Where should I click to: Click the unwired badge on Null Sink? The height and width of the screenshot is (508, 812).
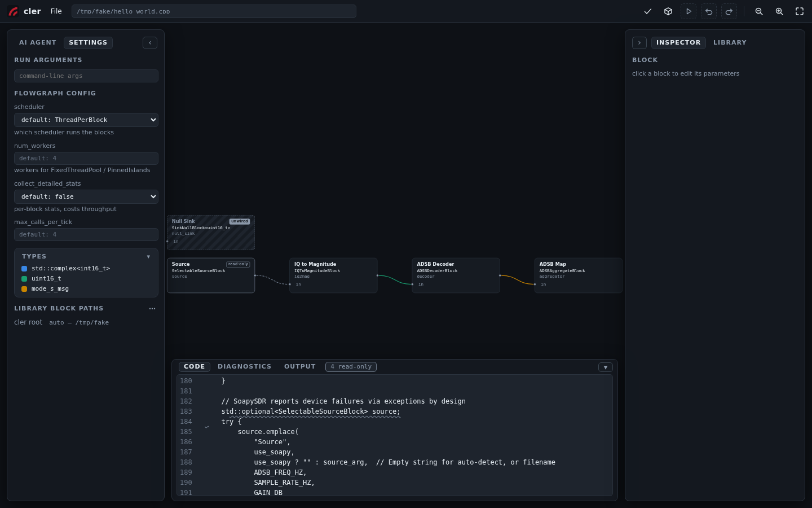click(x=239, y=221)
